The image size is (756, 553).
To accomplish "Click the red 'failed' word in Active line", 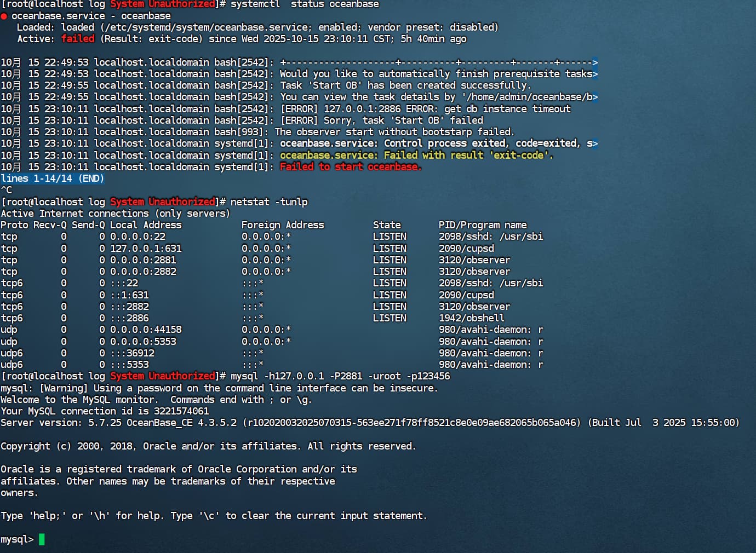I will coord(77,39).
